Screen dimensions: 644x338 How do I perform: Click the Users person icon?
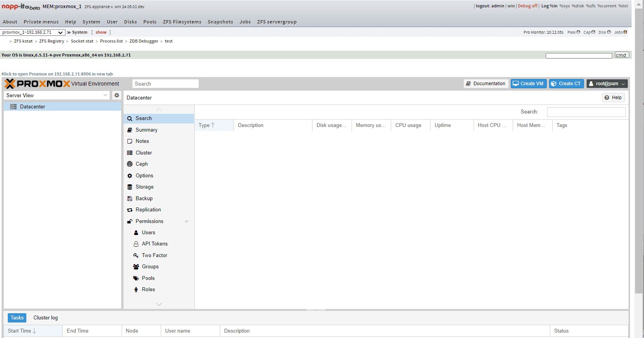pyautogui.click(x=136, y=233)
